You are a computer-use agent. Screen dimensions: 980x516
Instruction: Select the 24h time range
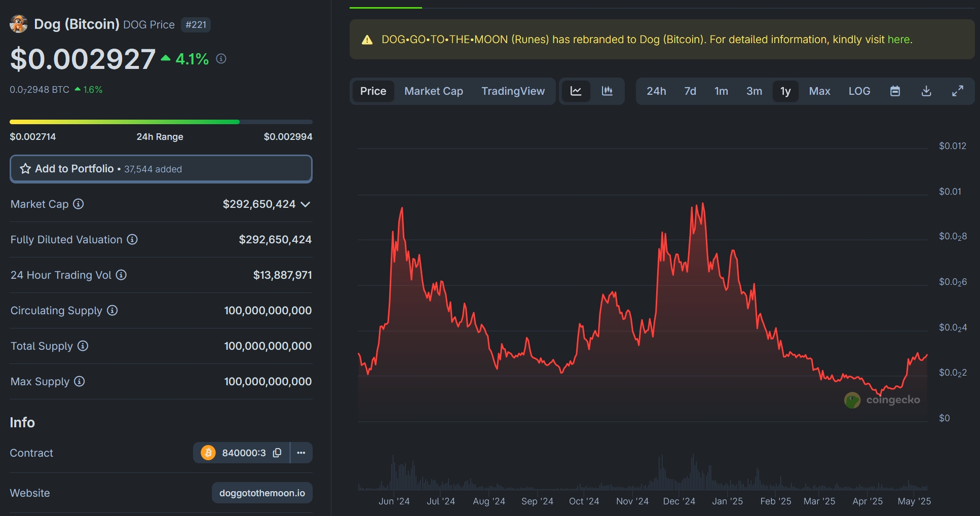pos(656,91)
